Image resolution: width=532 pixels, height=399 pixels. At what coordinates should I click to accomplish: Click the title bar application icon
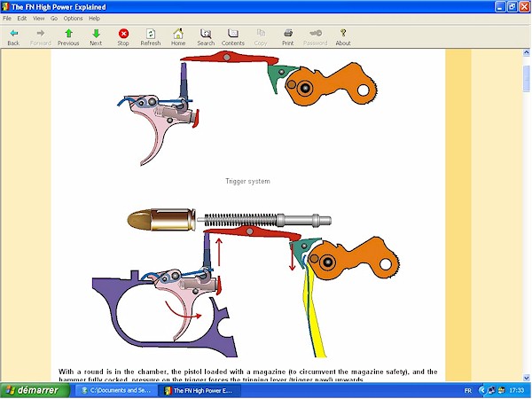click(5, 7)
